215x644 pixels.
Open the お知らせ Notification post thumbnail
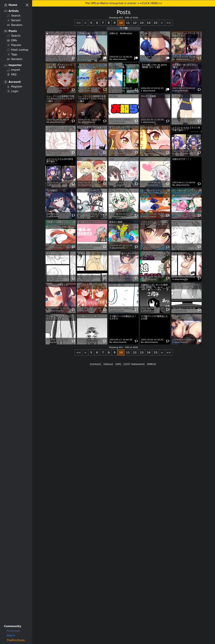[123, 46]
